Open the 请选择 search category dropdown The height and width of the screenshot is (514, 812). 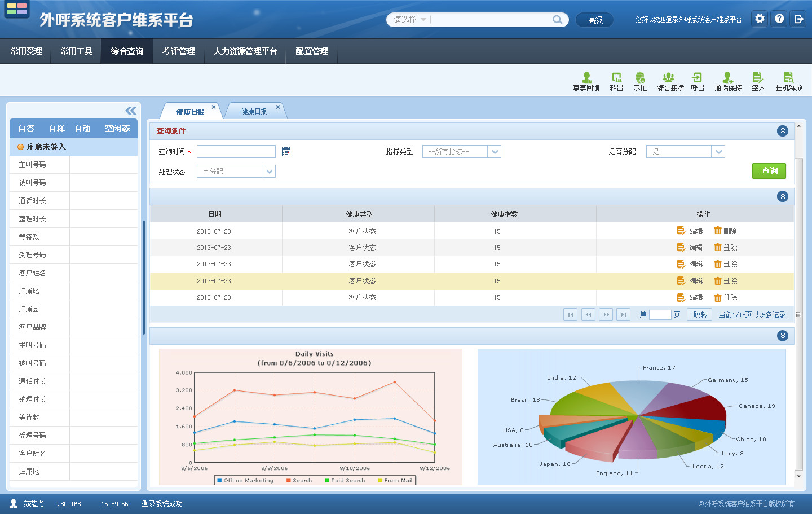coord(410,20)
